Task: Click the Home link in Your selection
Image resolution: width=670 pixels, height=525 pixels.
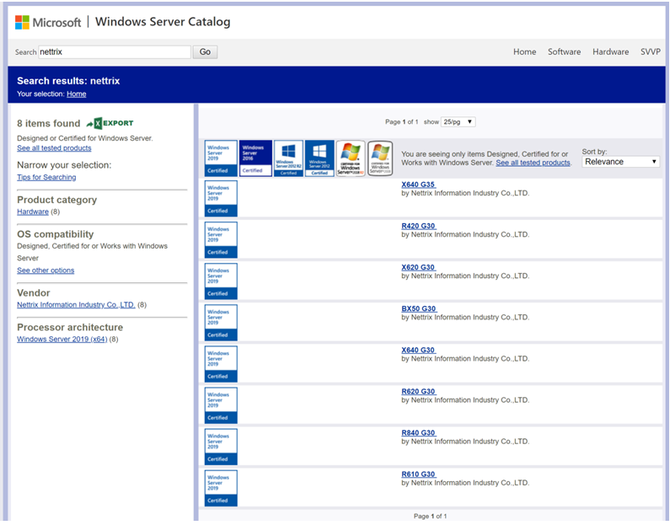Action: pos(76,94)
